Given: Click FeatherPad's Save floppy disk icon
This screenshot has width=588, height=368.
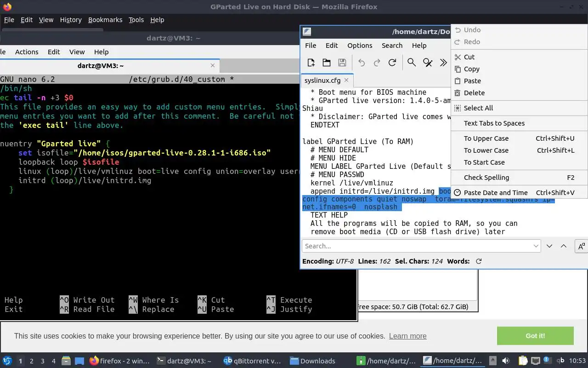Looking at the screenshot, I should [x=342, y=63].
